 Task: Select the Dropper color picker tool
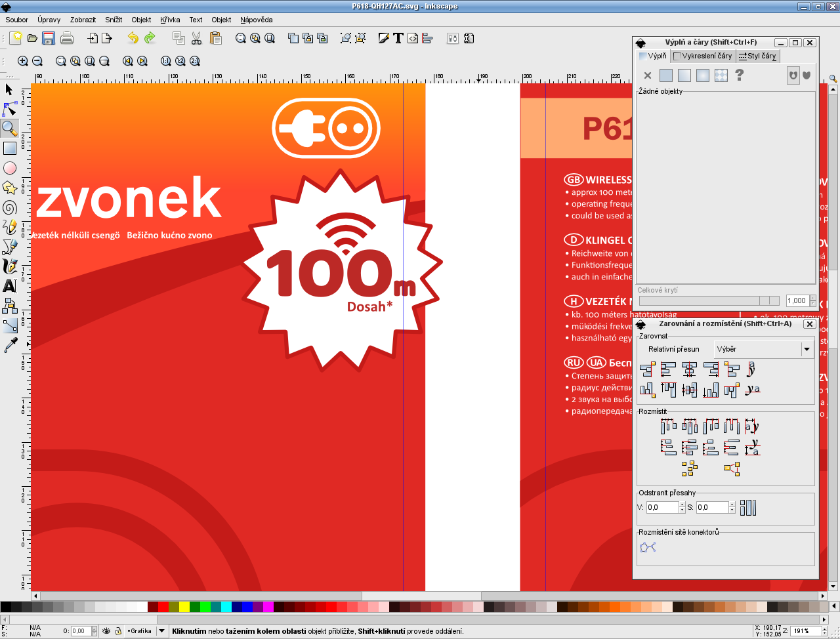[x=9, y=345]
